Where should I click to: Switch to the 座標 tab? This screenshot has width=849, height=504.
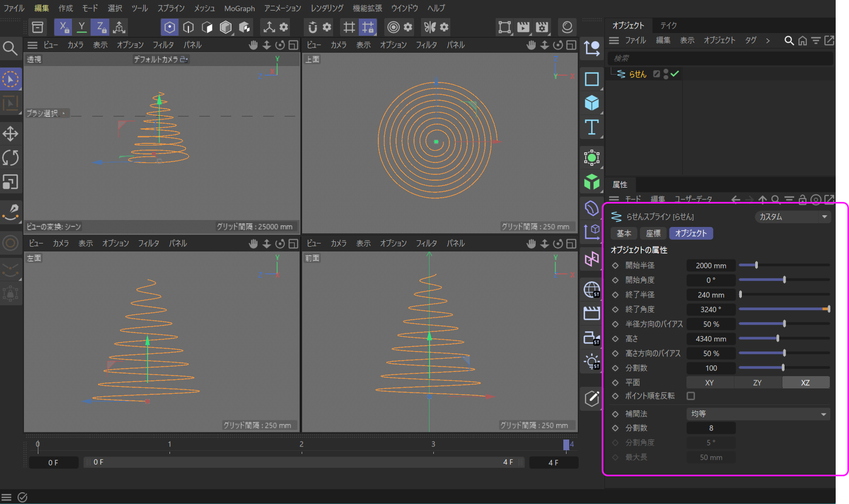[x=653, y=233]
